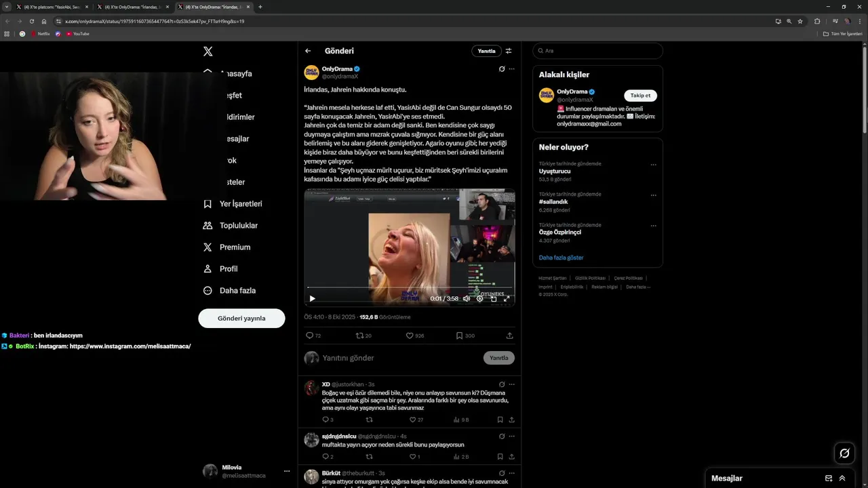
Task: Open the #sallandık trending topic
Action: pos(553,202)
